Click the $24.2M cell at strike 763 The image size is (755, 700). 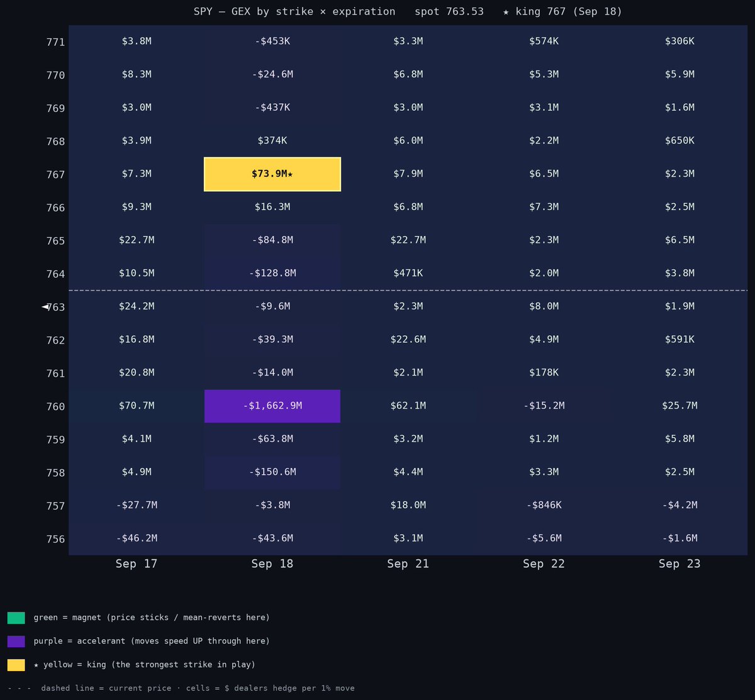(x=137, y=307)
